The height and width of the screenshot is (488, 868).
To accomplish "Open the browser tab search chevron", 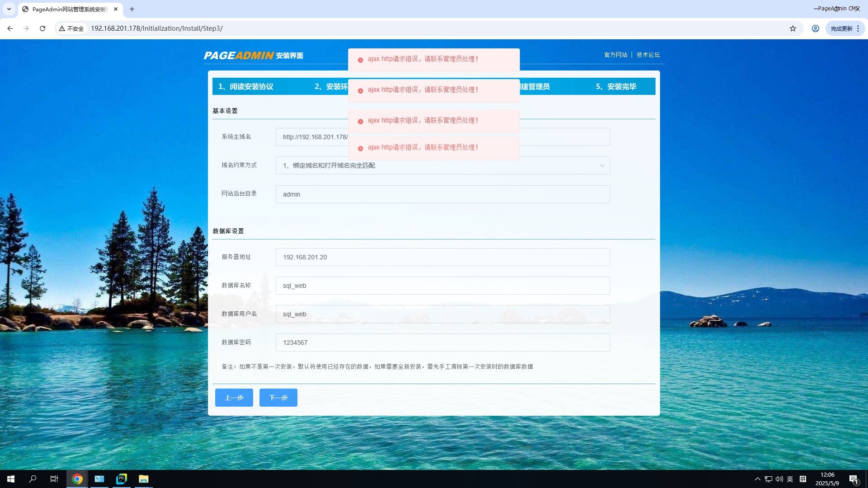I will coord(9,9).
